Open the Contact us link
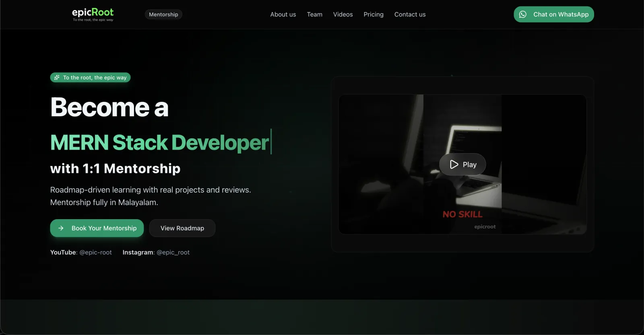The height and width of the screenshot is (335, 644). [x=410, y=14]
